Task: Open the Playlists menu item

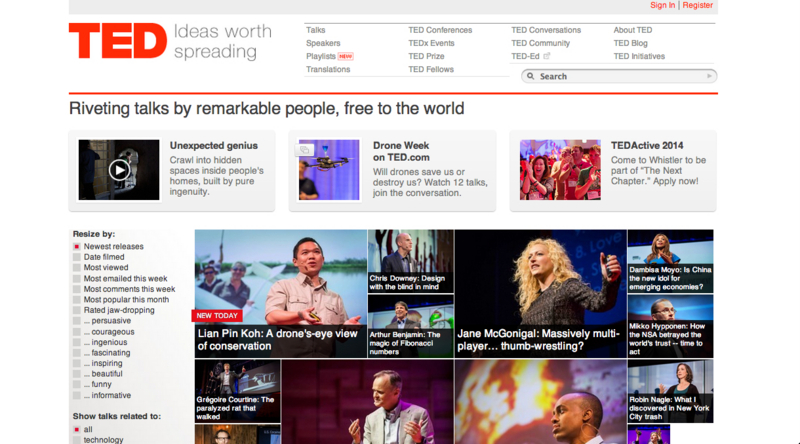Action: coord(320,56)
